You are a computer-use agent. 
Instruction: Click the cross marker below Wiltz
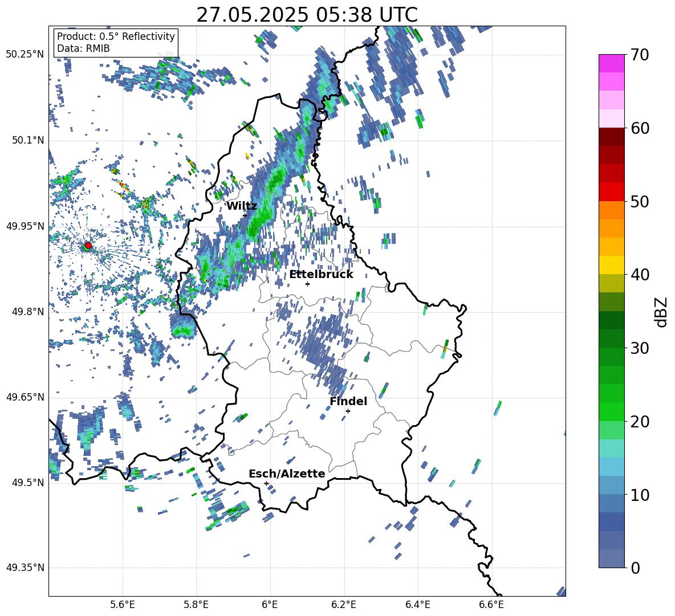coord(245,215)
